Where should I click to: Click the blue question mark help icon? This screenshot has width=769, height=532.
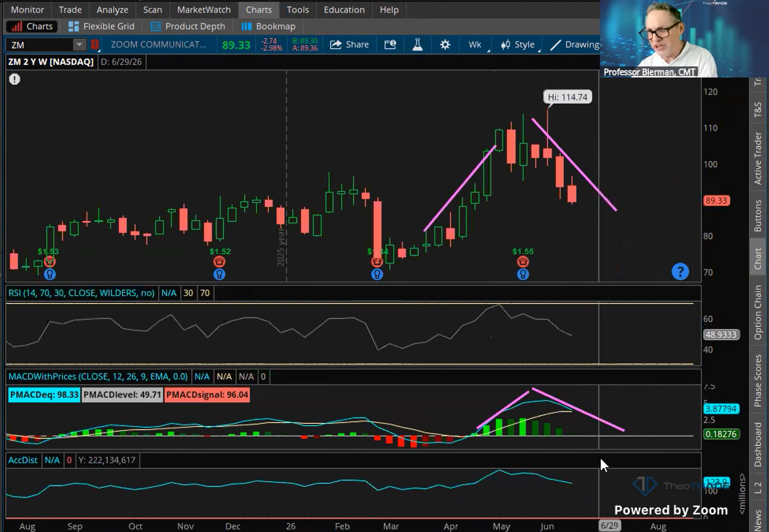point(680,271)
